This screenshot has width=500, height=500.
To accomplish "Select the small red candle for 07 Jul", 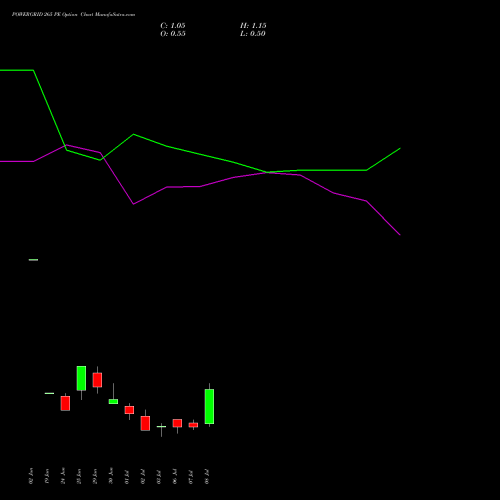I will [x=193, y=425].
